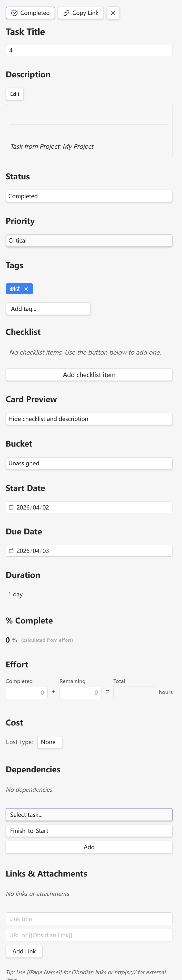Open the Select task dependency dropdown

click(x=89, y=815)
